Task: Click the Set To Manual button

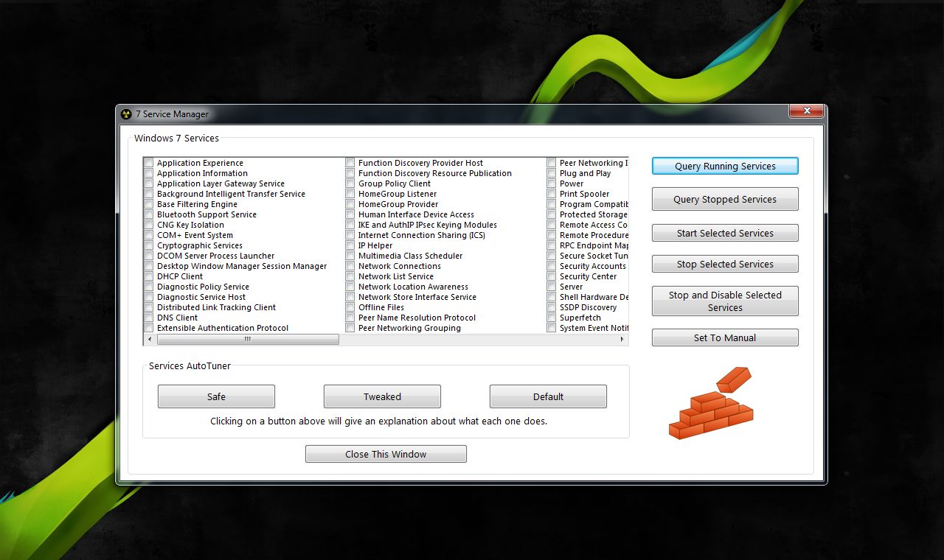Action: click(x=725, y=337)
